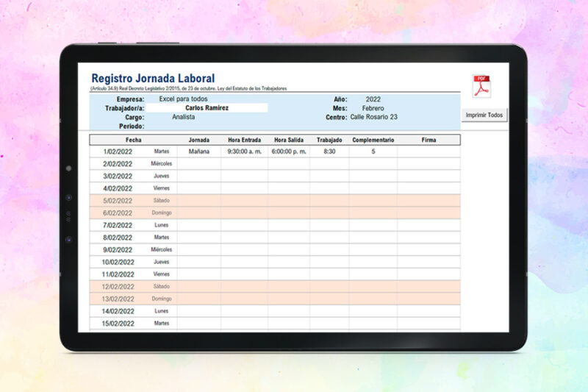Select the Sunday date 6/02/2022

[x=118, y=213]
